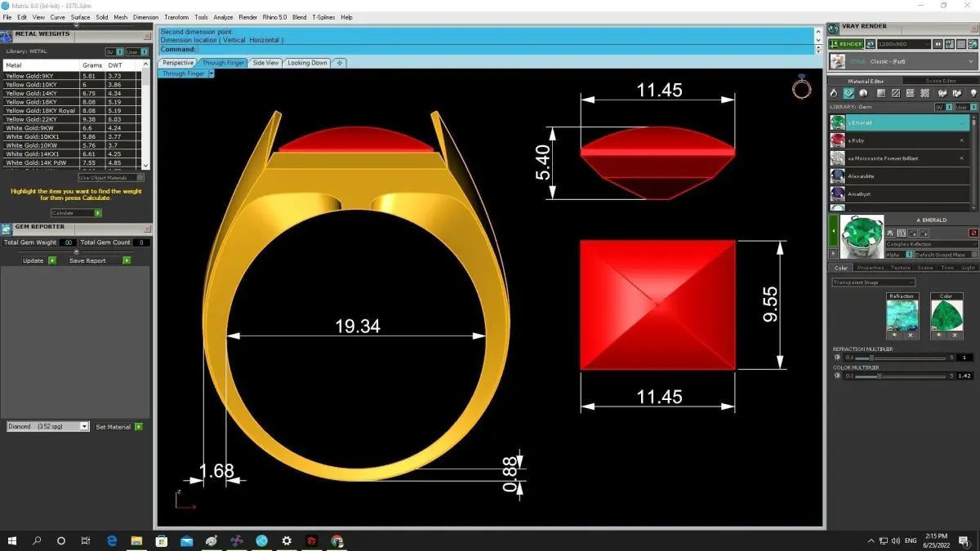980x551 pixels.
Task: Open color picker under Color swatch
Action: click(939, 335)
